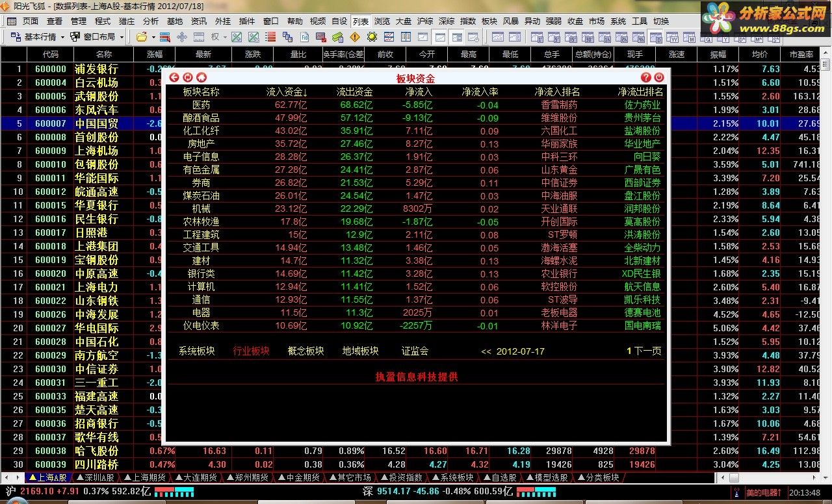Click the 1-minute period chart icon
Image resolution: width=832 pixels, height=504 pixels.
coord(536,37)
